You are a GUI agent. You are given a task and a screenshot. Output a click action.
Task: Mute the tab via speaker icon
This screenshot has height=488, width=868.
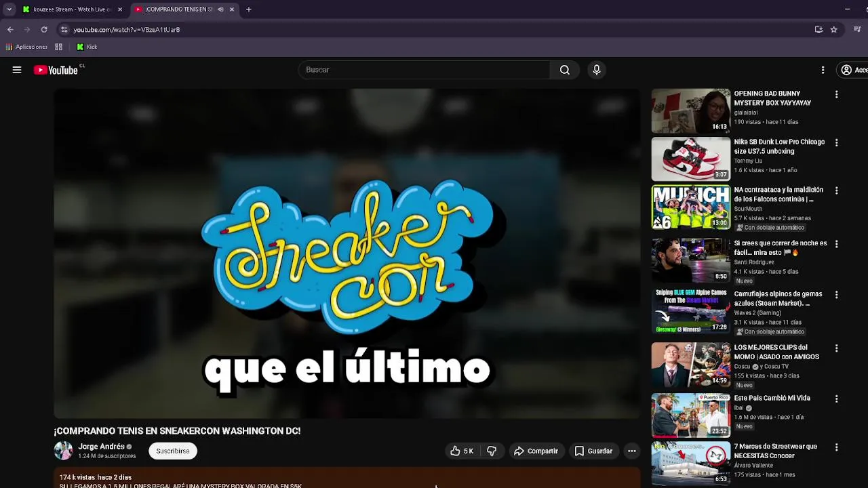[220, 9]
